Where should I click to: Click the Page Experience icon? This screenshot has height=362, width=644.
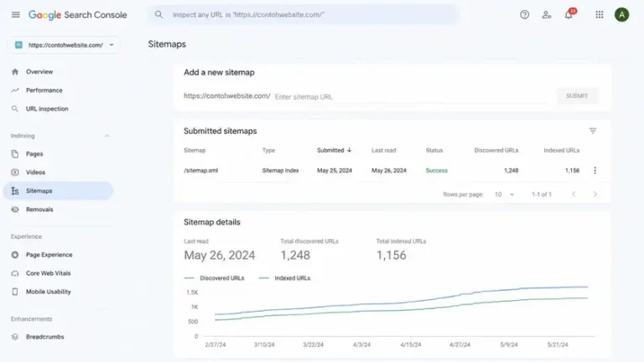tap(15, 255)
